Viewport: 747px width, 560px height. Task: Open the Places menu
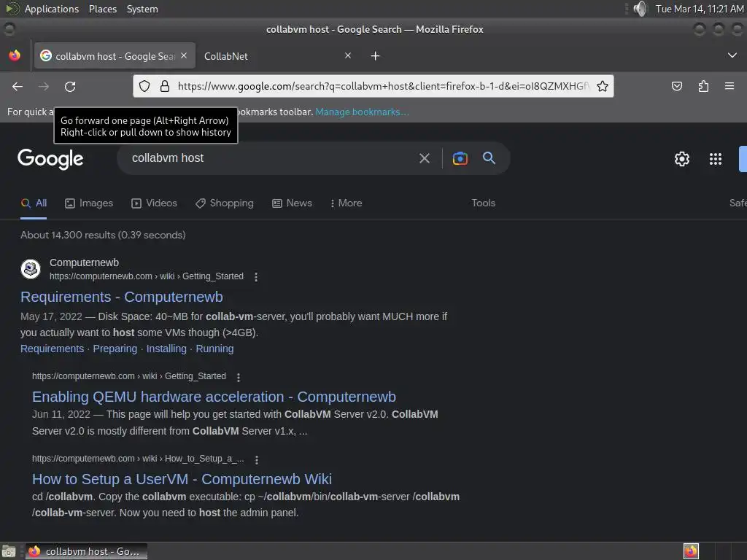[x=103, y=9]
